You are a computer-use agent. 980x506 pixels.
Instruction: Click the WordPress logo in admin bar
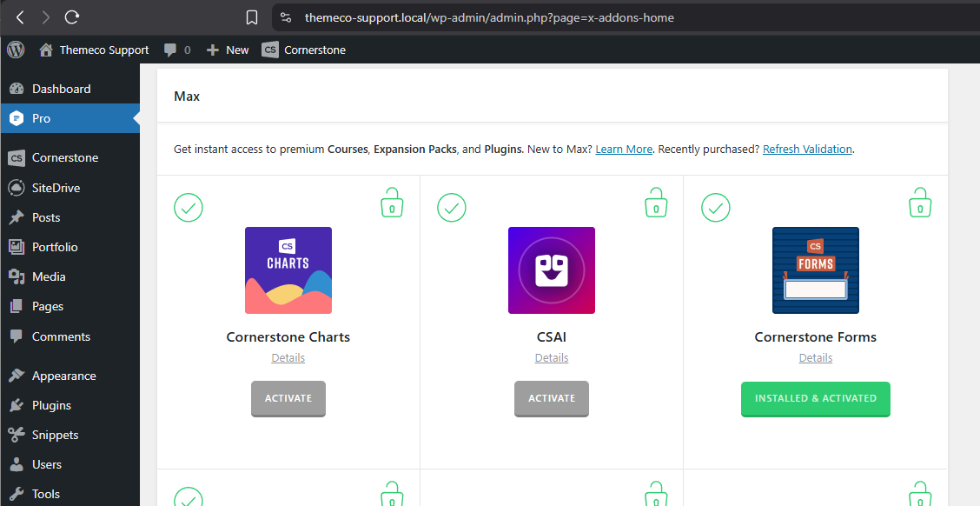point(16,50)
